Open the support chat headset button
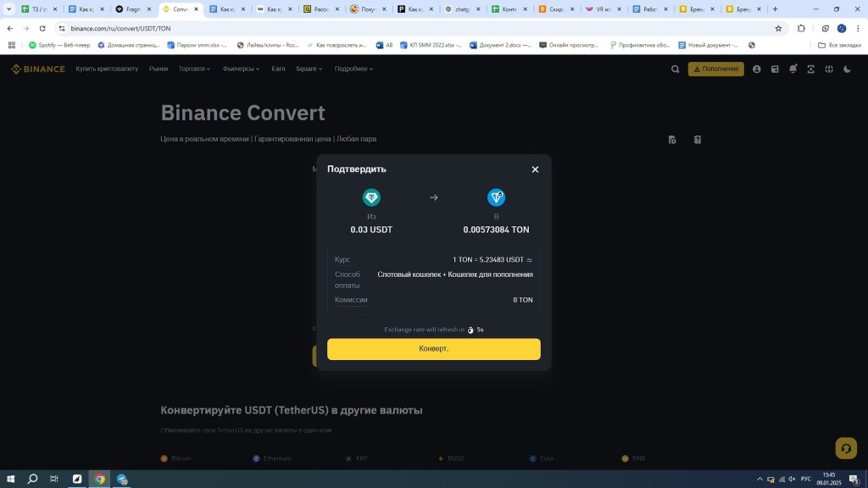The width and height of the screenshot is (868, 488). click(846, 448)
